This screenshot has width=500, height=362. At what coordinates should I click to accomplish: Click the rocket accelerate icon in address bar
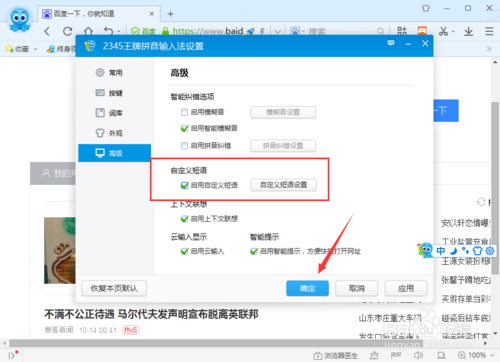pos(251,31)
